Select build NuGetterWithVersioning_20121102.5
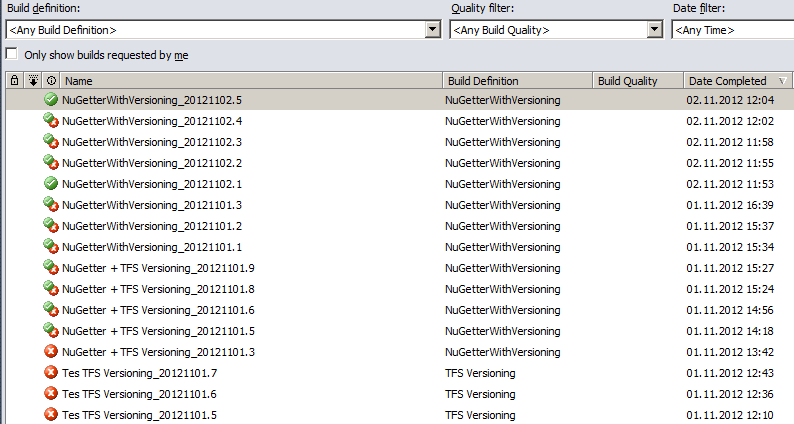This screenshot has width=794, height=424. pyautogui.click(x=151, y=100)
